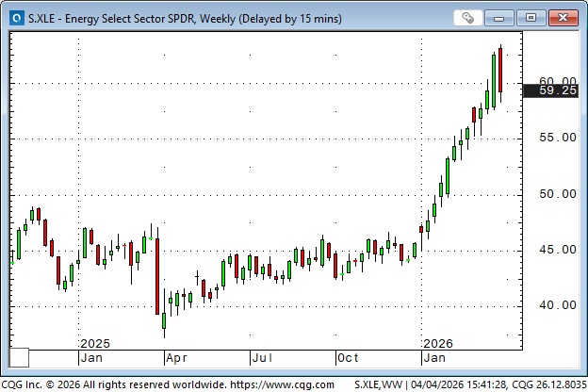
Task: Select the Oct marker on time axis
Action: 348,358
